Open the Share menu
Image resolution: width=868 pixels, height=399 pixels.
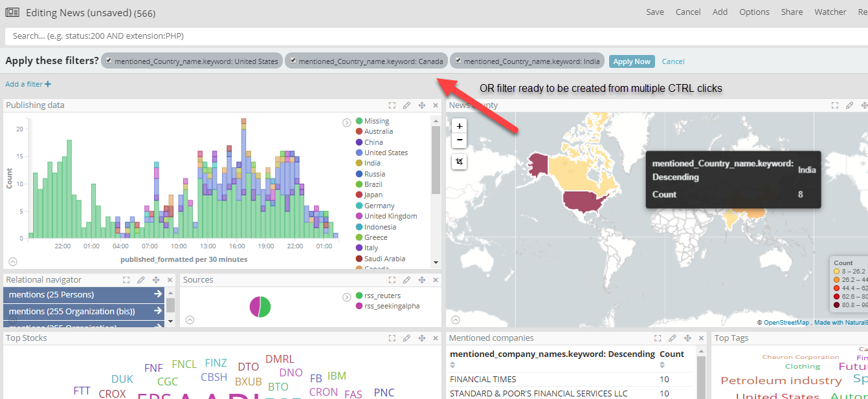(x=791, y=12)
